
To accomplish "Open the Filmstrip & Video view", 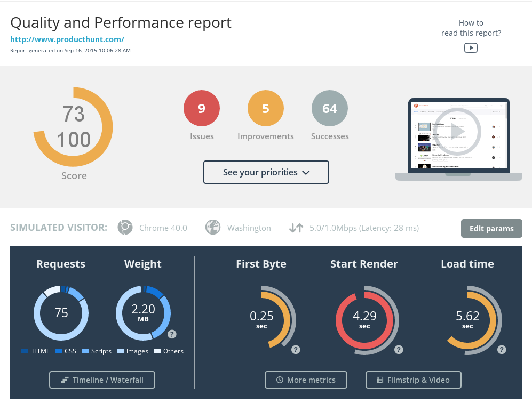I will point(413,380).
